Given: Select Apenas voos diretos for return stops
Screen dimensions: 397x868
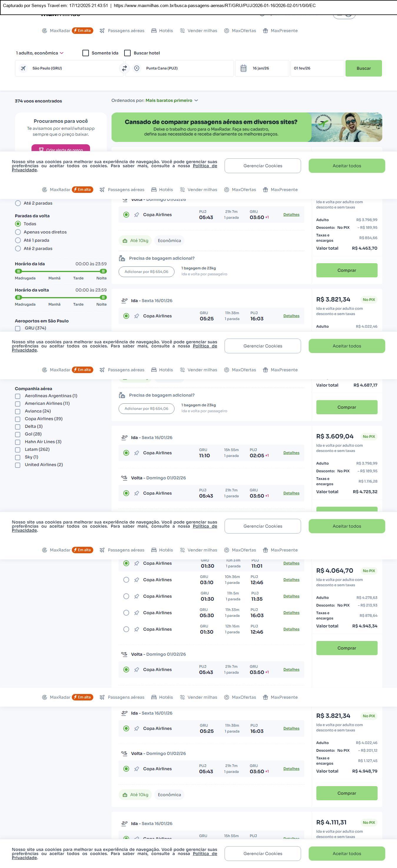Looking at the screenshot, I should coord(18,232).
